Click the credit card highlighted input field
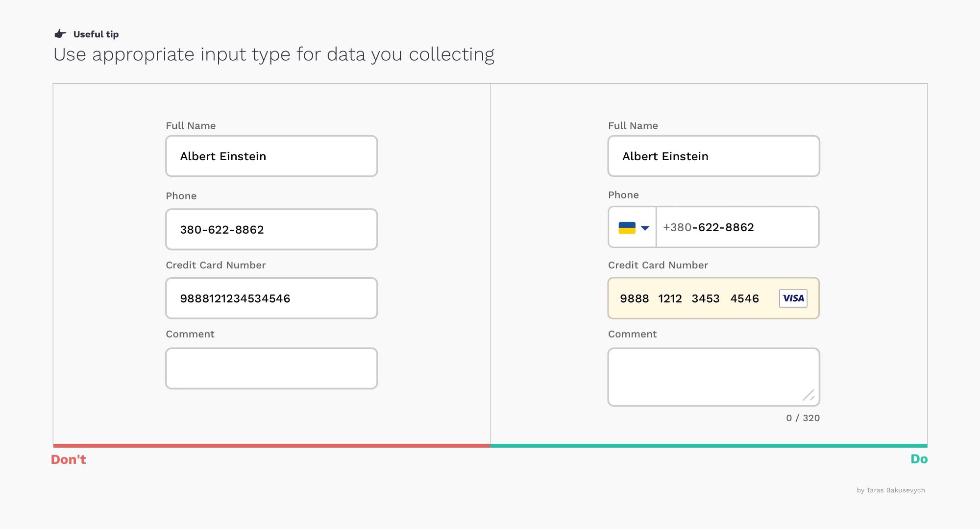Viewport: 980px width, 529px height. pos(713,298)
